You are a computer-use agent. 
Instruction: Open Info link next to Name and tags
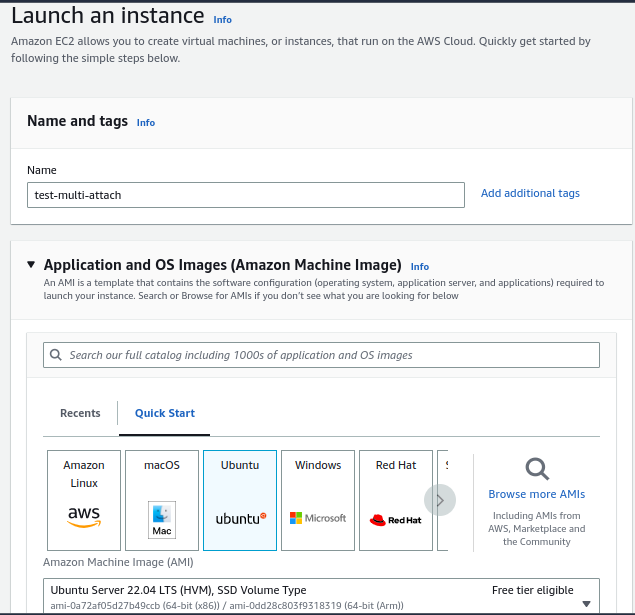tap(146, 123)
